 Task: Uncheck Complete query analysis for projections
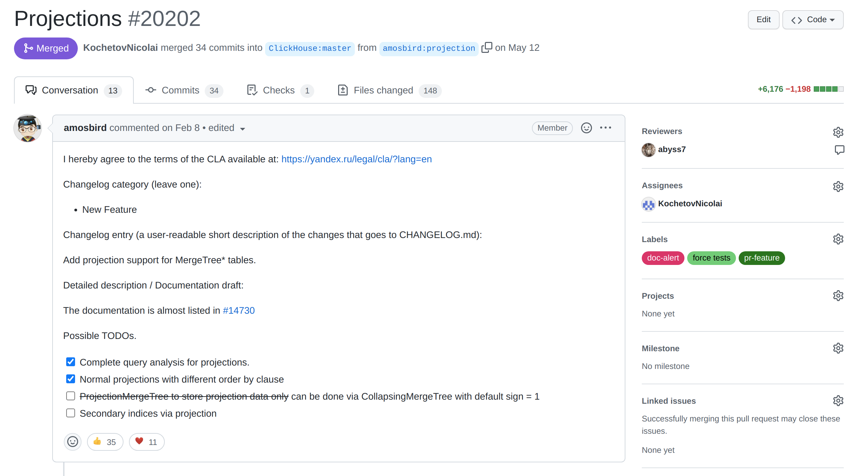pos(71,362)
